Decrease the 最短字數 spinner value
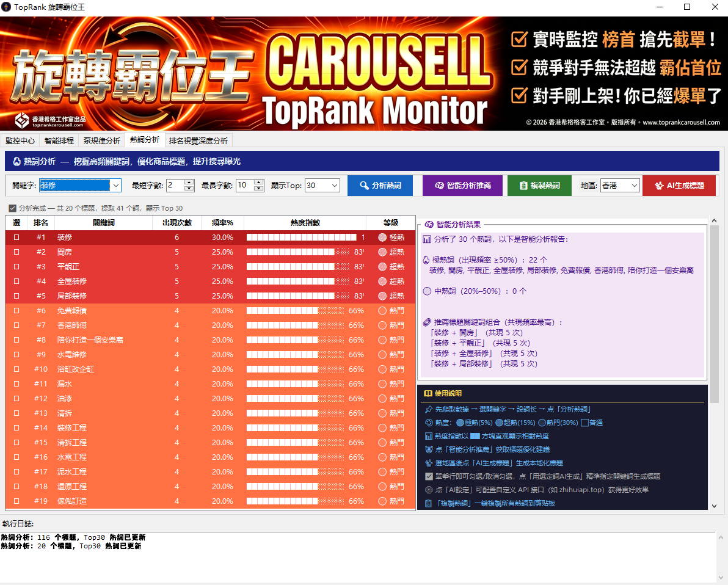This screenshot has width=728, height=585. [189, 189]
